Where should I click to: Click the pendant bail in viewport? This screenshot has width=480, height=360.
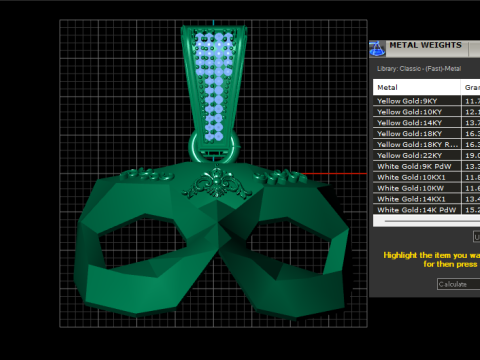(x=214, y=87)
